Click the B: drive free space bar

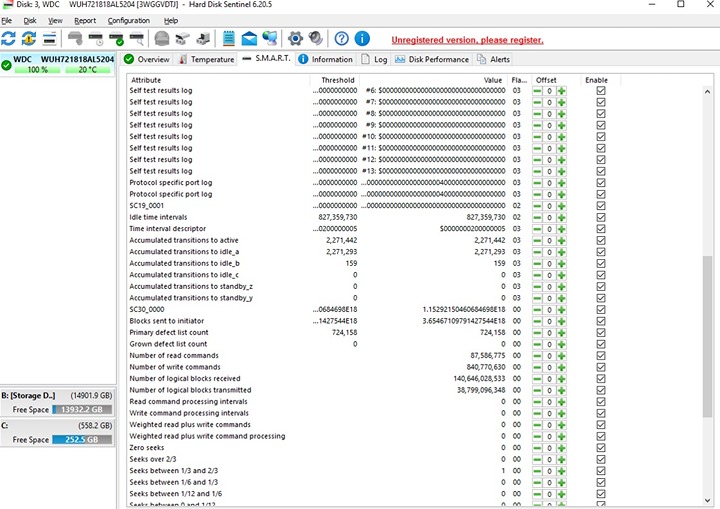(x=82, y=410)
